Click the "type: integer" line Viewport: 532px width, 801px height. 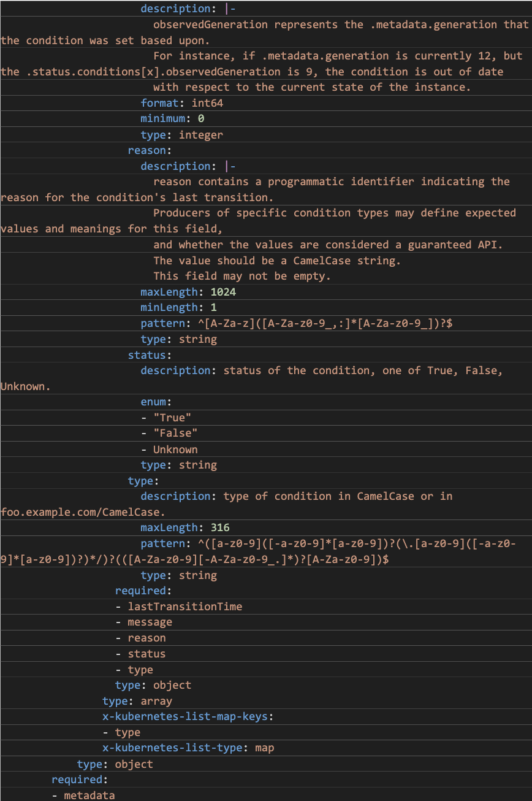coord(181,135)
